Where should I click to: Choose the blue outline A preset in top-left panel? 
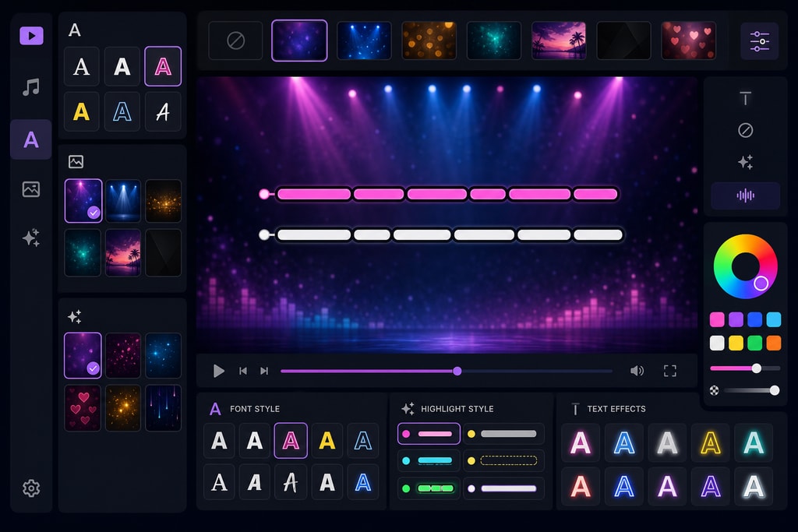122,111
